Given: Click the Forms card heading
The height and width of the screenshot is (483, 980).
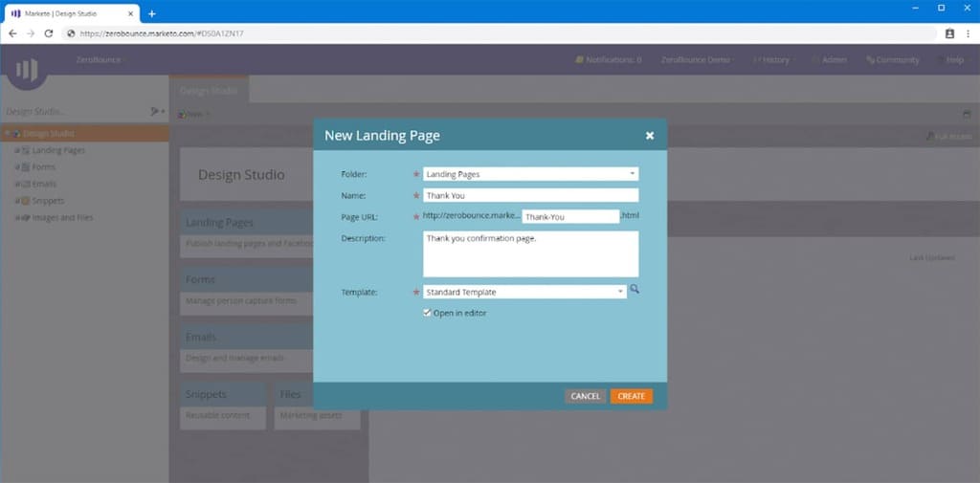Looking at the screenshot, I should click(200, 279).
